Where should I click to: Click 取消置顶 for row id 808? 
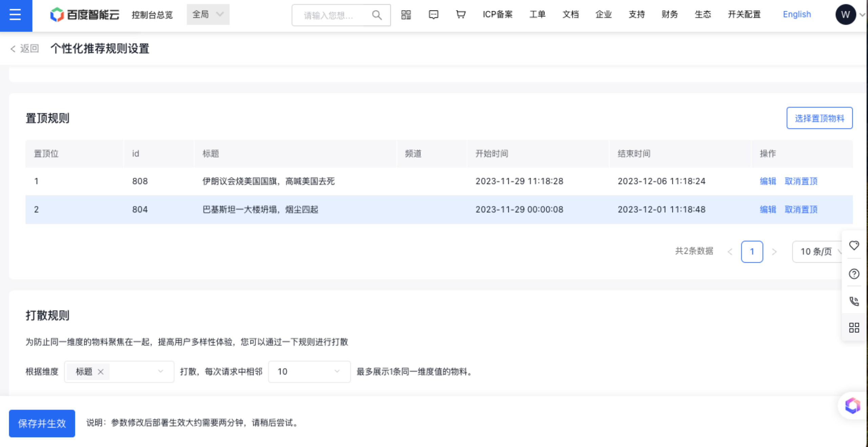[801, 181]
